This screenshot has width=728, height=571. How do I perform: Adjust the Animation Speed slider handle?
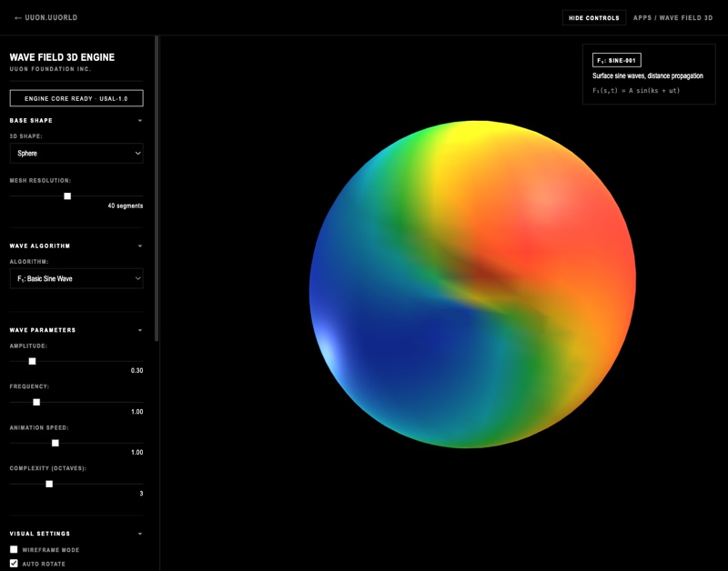[56, 443]
